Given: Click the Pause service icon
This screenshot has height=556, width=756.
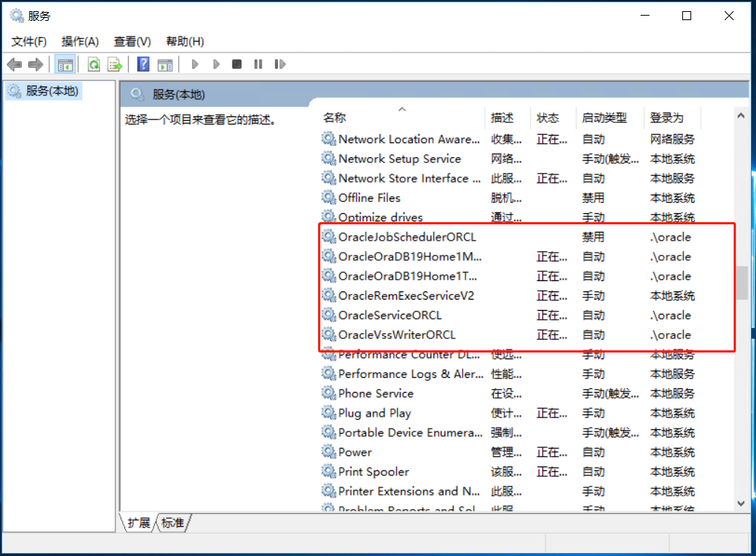Looking at the screenshot, I should 258,64.
